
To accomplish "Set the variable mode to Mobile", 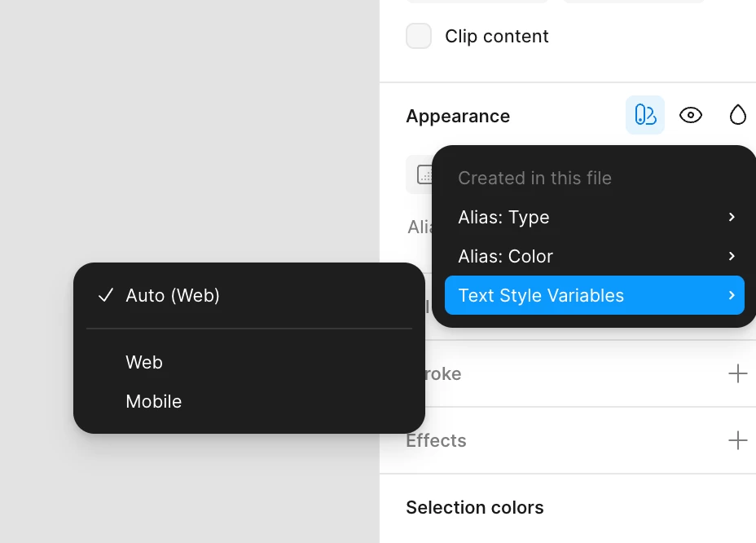I will 154,401.
